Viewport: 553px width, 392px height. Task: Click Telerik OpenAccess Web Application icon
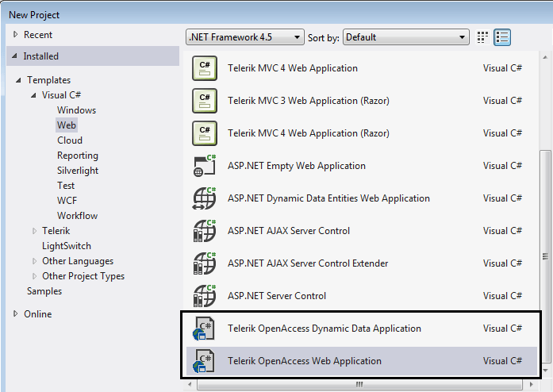(x=204, y=361)
